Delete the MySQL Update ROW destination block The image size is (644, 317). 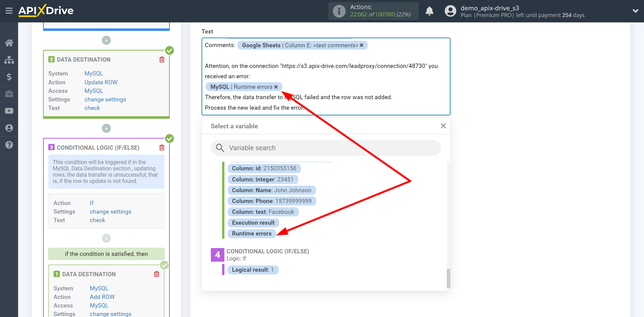click(162, 60)
